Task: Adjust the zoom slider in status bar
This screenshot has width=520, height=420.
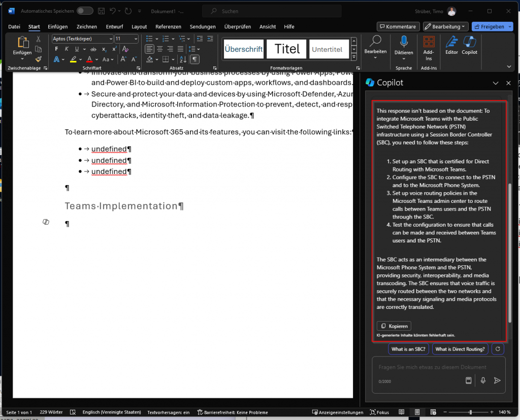Action: point(471,412)
